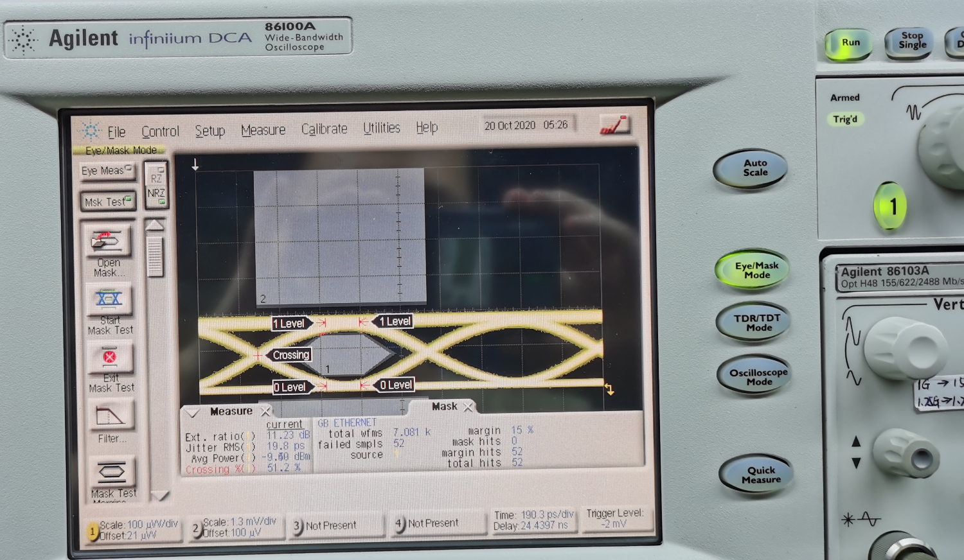Viewport: 964px width, 560px height.
Task: Open the Measure menu
Action: tap(263, 130)
